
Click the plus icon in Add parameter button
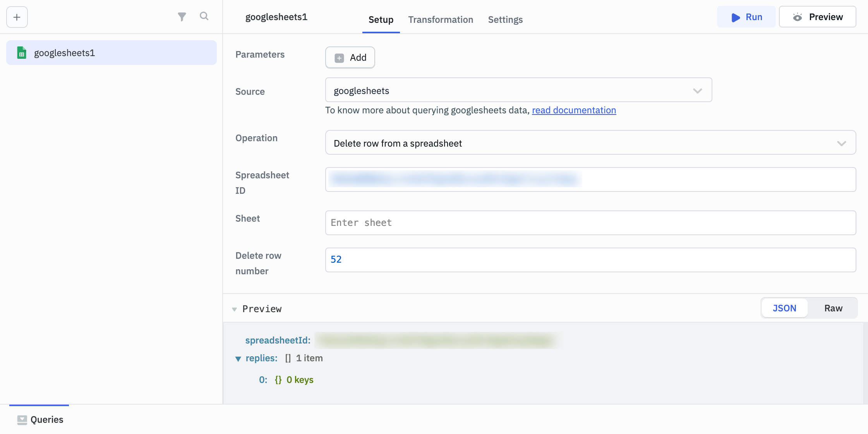[339, 58]
